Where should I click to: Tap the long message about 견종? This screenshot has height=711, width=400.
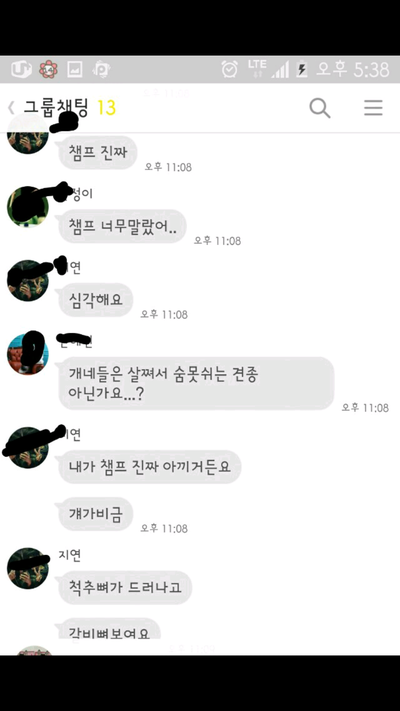pos(196,383)
